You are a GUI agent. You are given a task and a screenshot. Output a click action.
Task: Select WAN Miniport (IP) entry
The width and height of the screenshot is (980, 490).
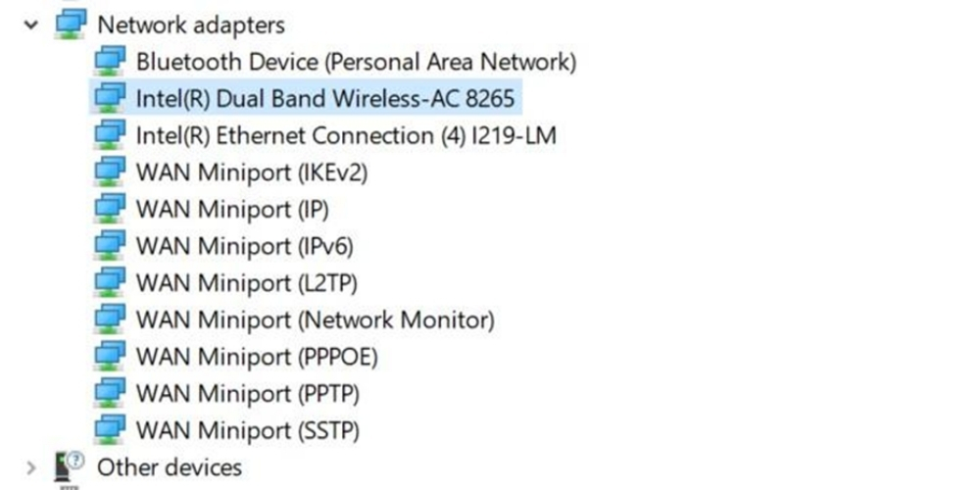232,210
